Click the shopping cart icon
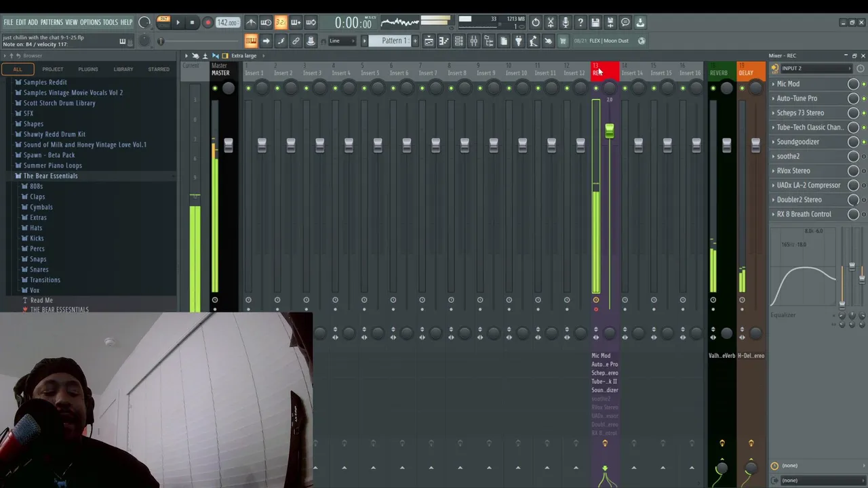The width and height of the screenshot is (868, 488). (x=563, y=41)
